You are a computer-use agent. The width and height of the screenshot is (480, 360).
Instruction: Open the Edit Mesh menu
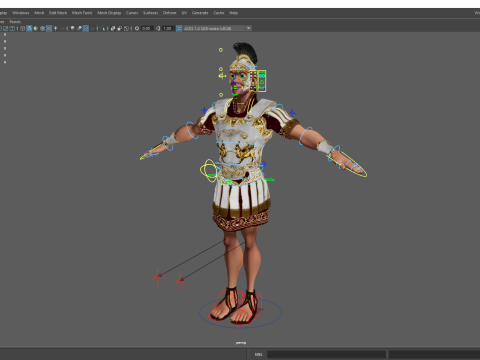(58, 13)
